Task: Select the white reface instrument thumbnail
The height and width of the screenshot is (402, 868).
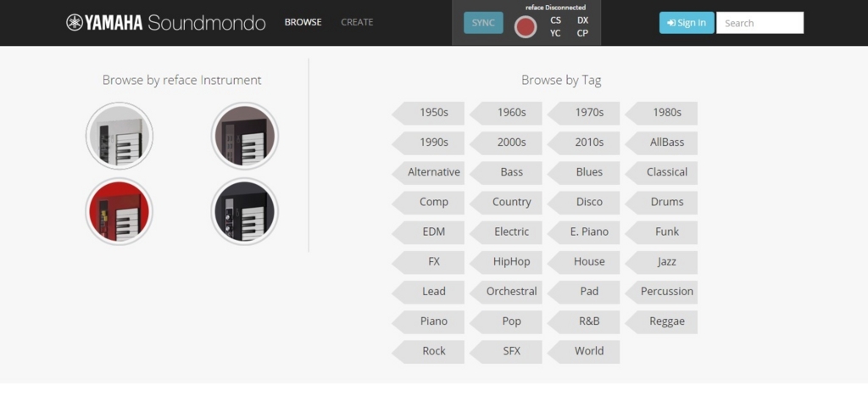Action: [x=120, y=136]
